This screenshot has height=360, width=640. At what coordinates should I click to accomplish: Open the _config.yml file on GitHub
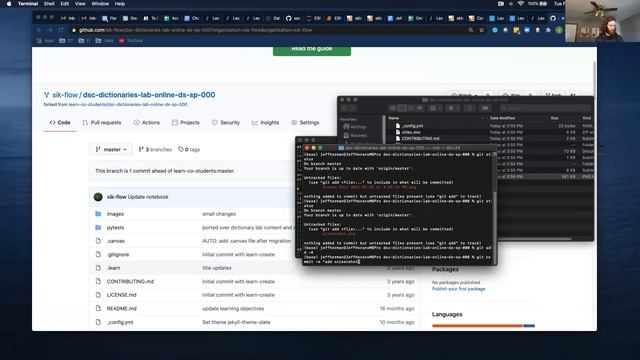[x=120, y=322]
